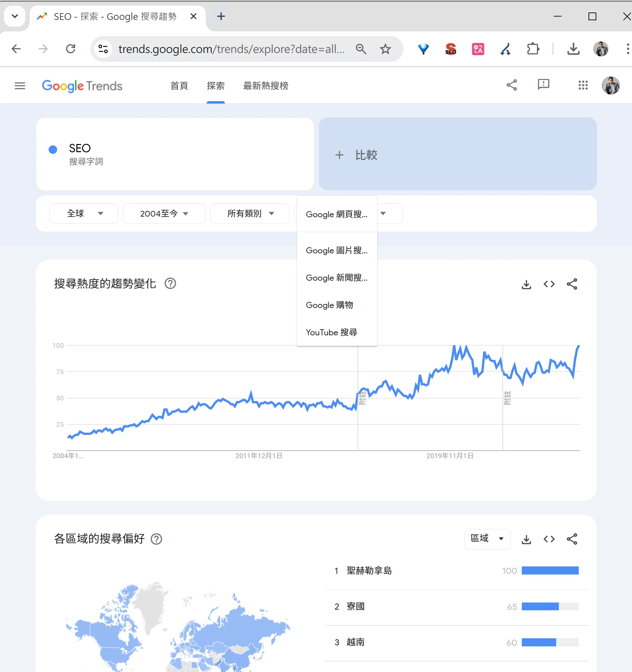
Task: Open the browser extensions puzzle icon
Action: click(533, 49)
